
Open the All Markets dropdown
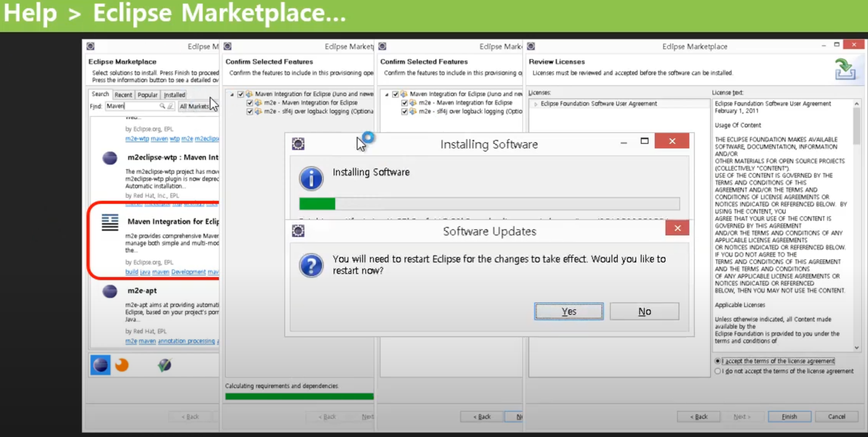click(198, 106)
